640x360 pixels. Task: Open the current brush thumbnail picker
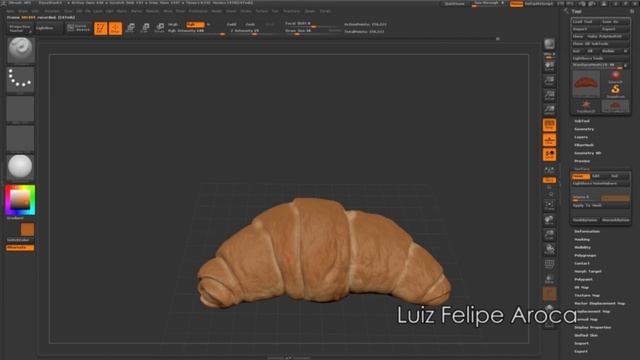coord(20,50)
